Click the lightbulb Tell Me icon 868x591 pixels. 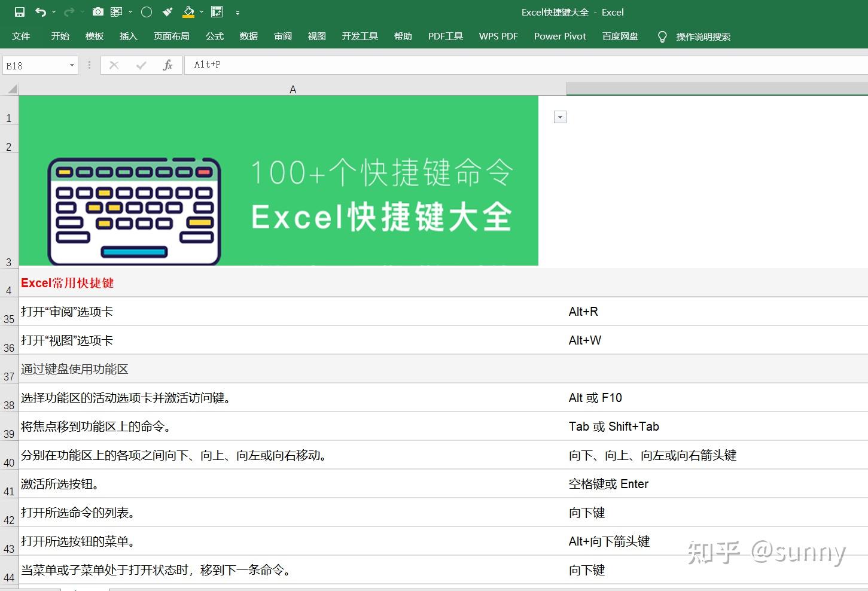coord(662,37)
